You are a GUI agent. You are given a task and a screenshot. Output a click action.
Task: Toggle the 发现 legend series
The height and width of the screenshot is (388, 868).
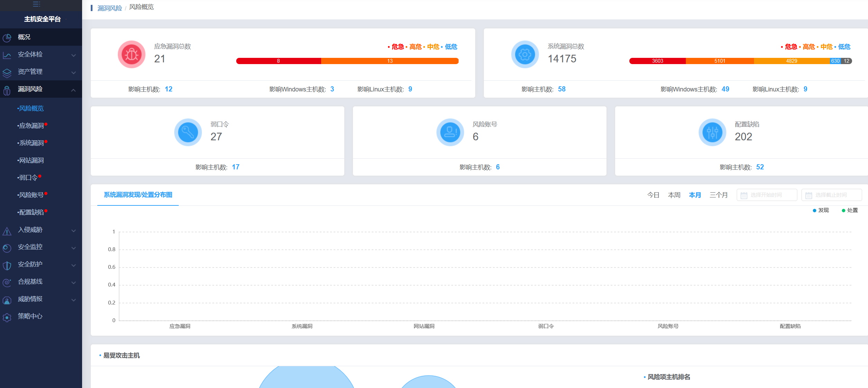pos(821,210)
